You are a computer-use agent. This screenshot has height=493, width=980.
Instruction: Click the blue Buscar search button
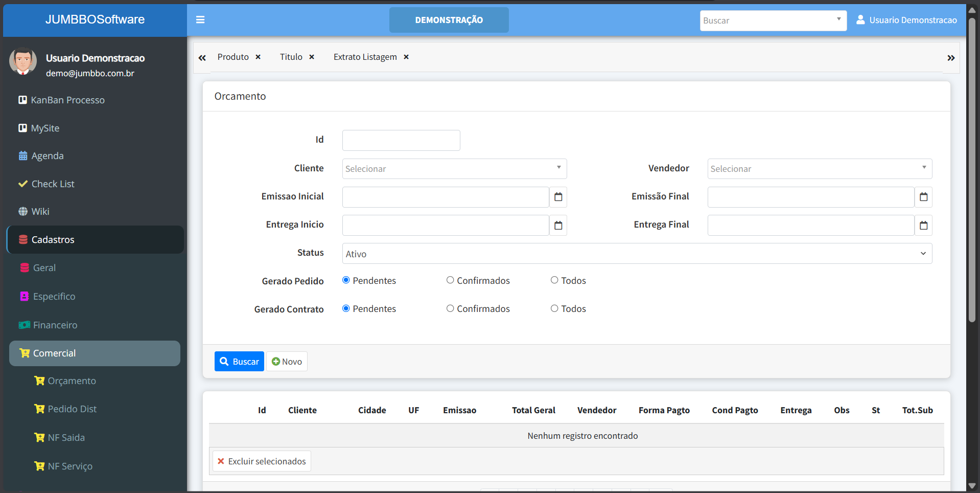tap(239, 361)
